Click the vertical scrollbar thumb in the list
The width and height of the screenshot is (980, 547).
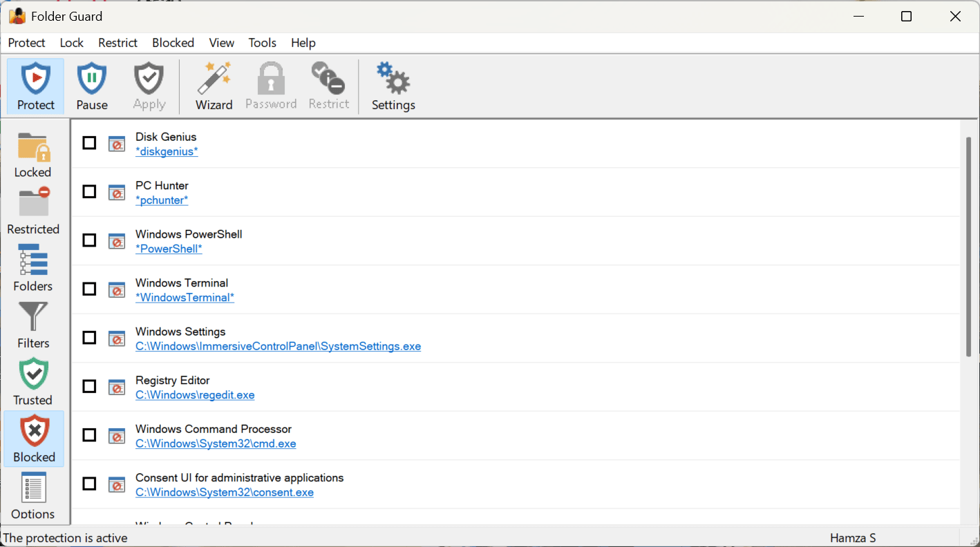[x=969, y=247]
